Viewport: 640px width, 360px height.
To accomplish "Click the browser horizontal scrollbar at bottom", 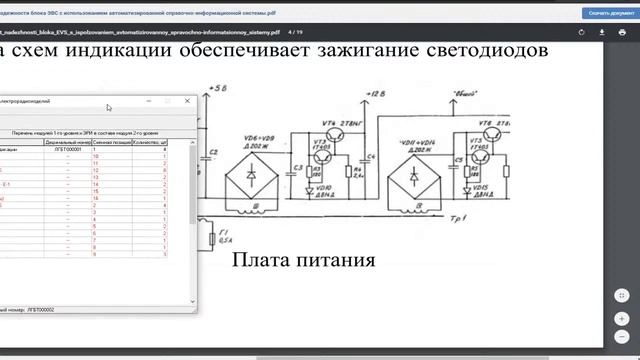I will tap(402, 358).
